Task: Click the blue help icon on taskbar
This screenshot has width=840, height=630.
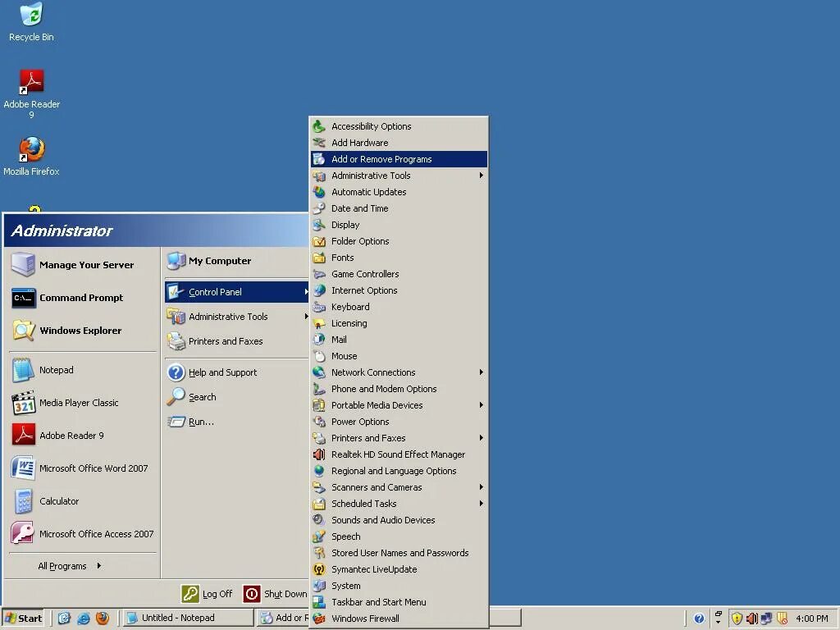Action: [699, 619]
